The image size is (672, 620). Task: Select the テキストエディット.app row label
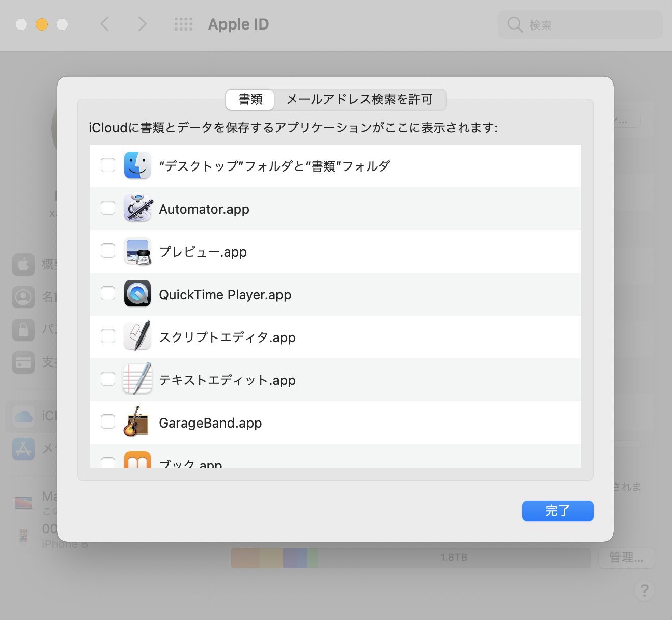pos(228,380)
